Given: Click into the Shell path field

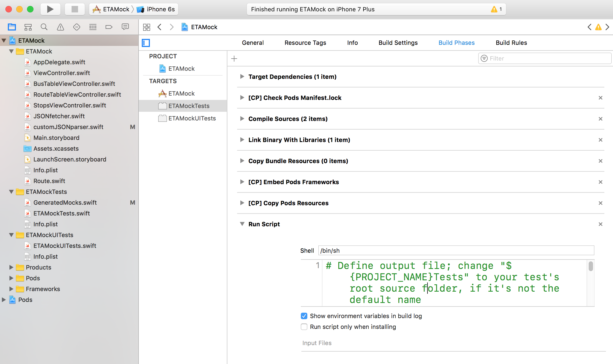Looking at the screenshot, I should tap(456, 251).
